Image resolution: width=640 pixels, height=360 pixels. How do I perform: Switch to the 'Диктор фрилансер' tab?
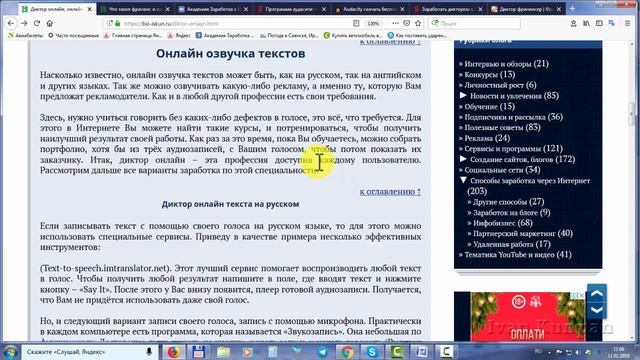(x=527, y=9)
